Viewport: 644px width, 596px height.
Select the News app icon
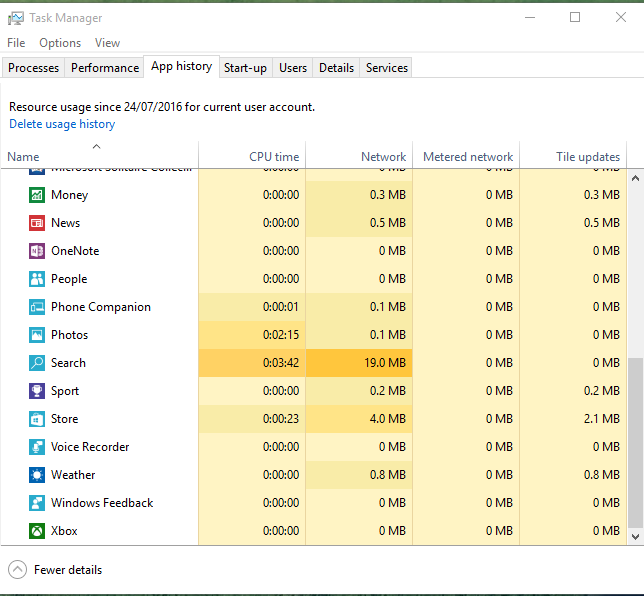pos(37,223)
